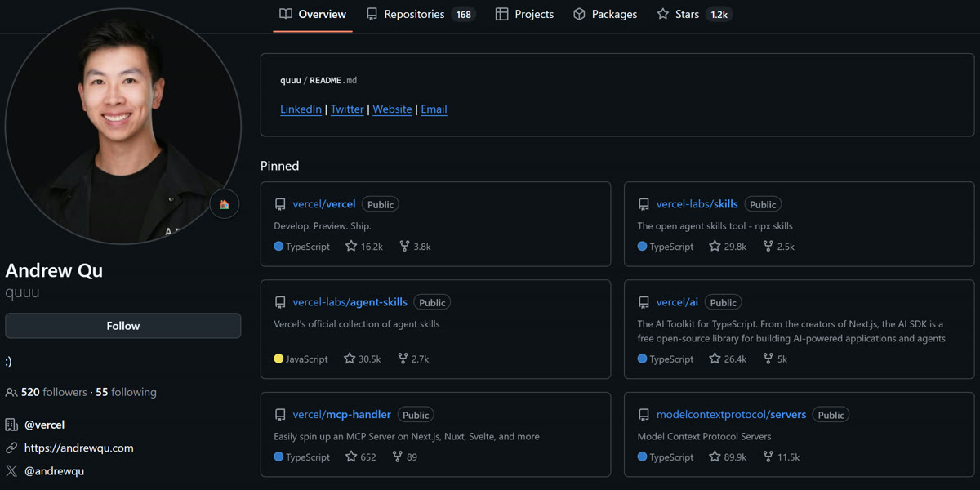Click the repo icon beside vercel-labs/agent-skills

tap(280, 303)
